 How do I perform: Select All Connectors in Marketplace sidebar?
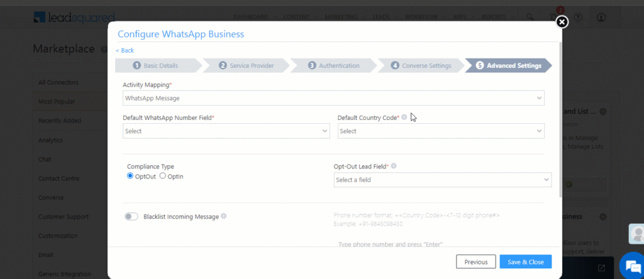[x=70, y=82]
